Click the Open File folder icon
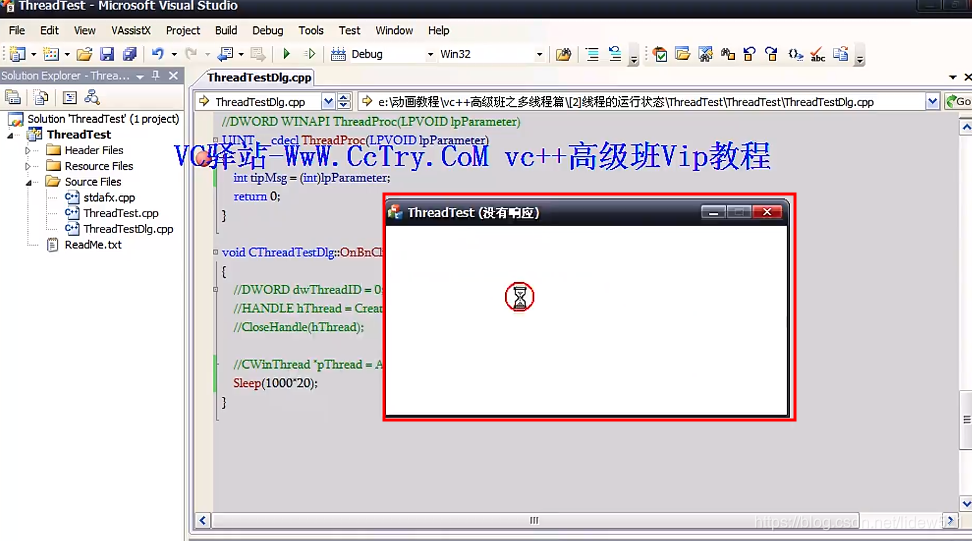The height and width of the screenshot is (541, 972). click(84, 54)
